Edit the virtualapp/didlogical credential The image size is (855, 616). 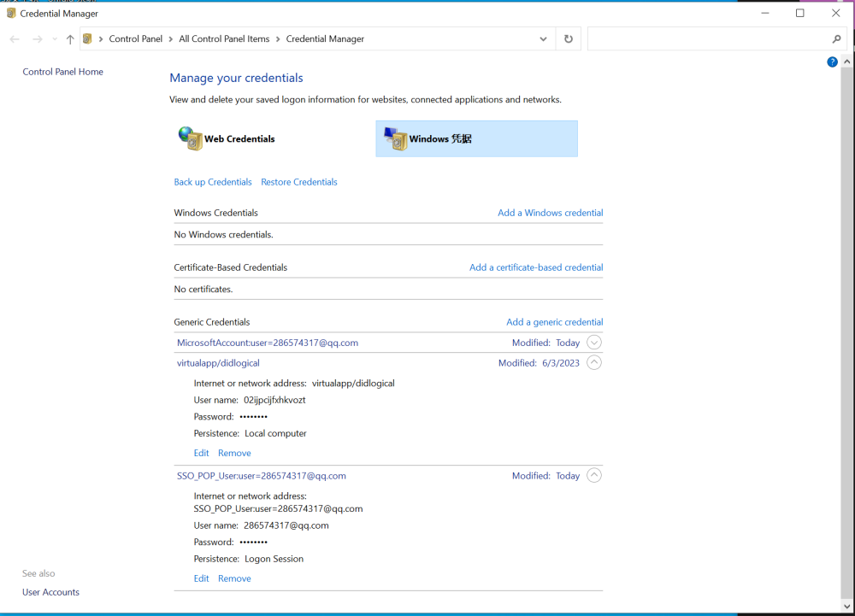(201, 453)
